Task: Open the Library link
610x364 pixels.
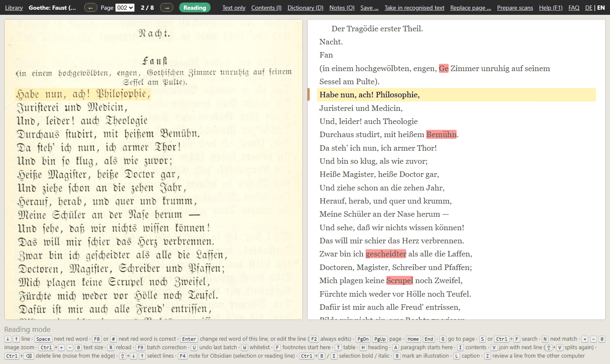Action: [14, 8]
